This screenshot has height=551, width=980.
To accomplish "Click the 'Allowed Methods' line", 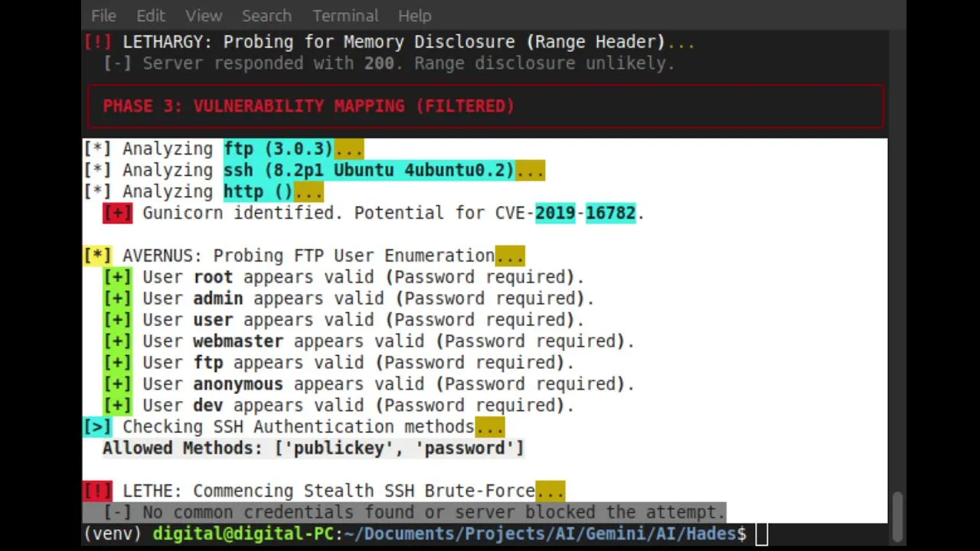I will pos(313,448).
